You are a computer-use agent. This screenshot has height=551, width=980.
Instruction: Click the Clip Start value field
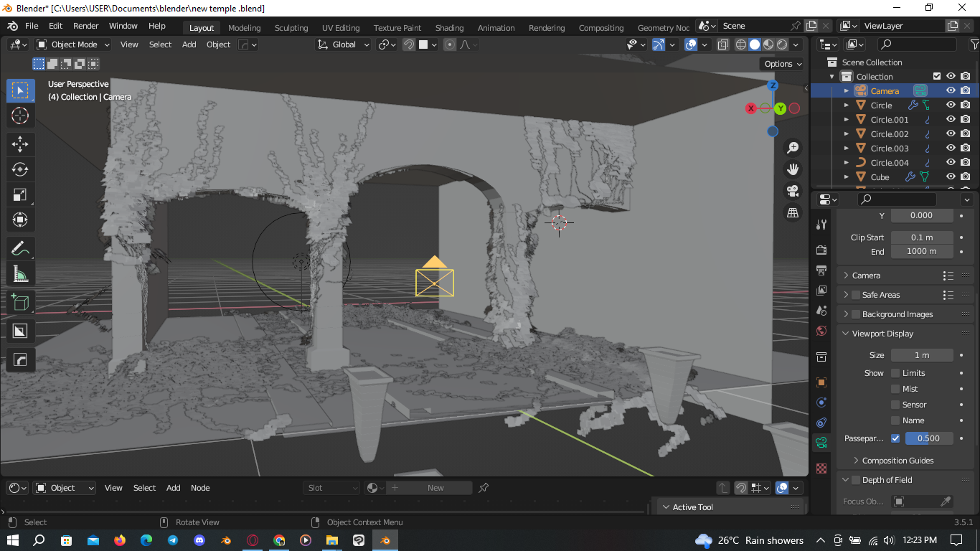922,237
